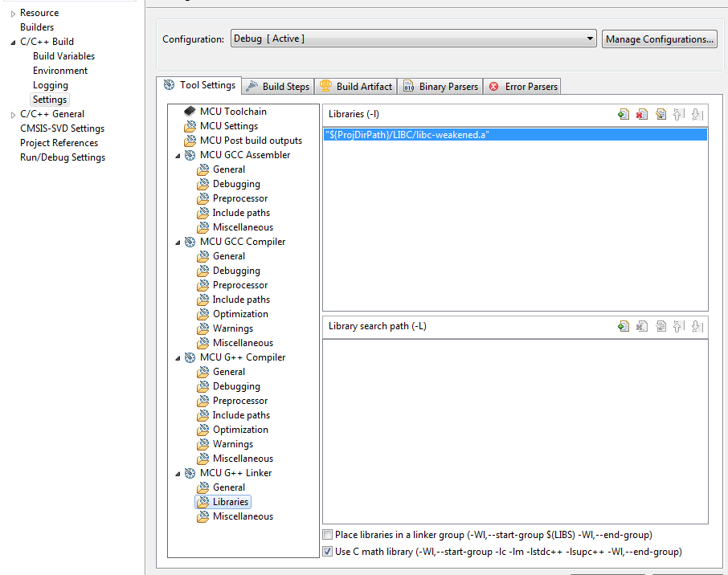
Task: Switch to the Binary Parsers tab
Action: pos(440,86)
